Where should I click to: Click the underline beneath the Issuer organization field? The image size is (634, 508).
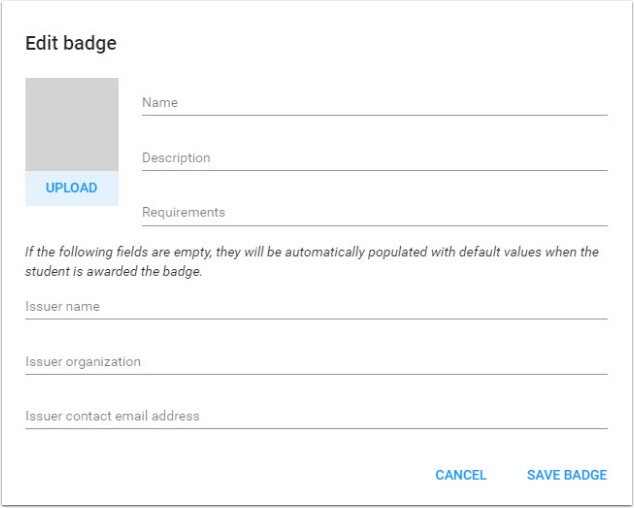(x=316, y=374)
